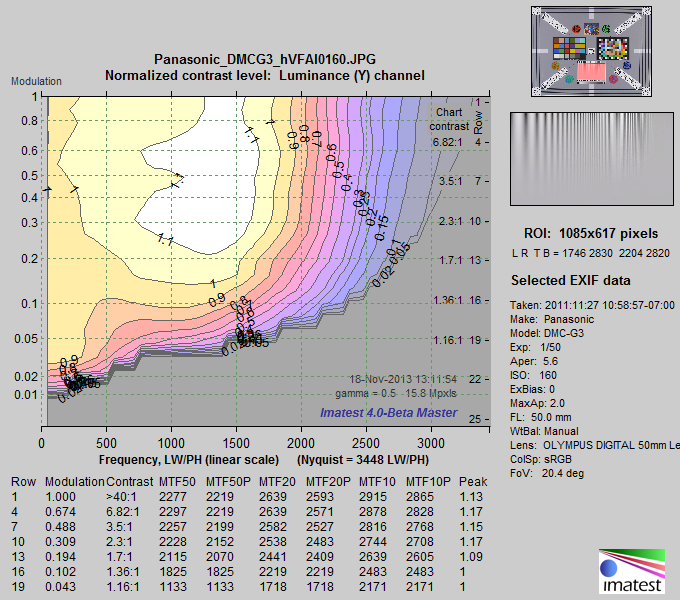Click MTF20P value 2571 in row 4
Screen dimensions: 680x600
tap(320, 512)
